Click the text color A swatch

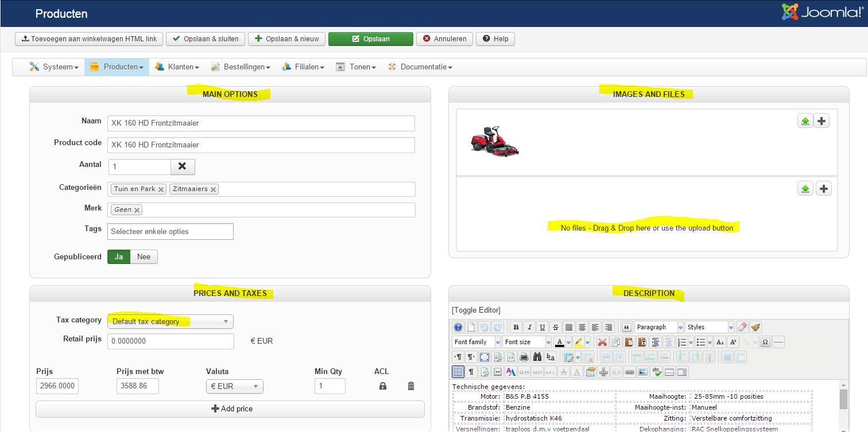(560, 342)
